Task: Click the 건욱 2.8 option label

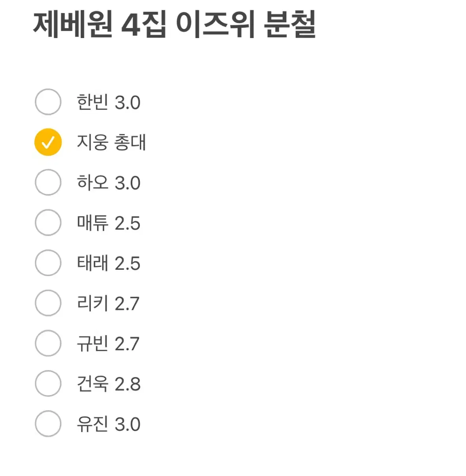Action: click(x=109, y=384)
